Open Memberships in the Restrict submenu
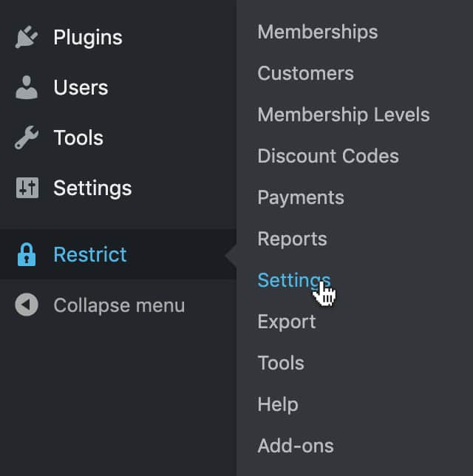Viewport: 473px width, 476px height. coord(318,32)
